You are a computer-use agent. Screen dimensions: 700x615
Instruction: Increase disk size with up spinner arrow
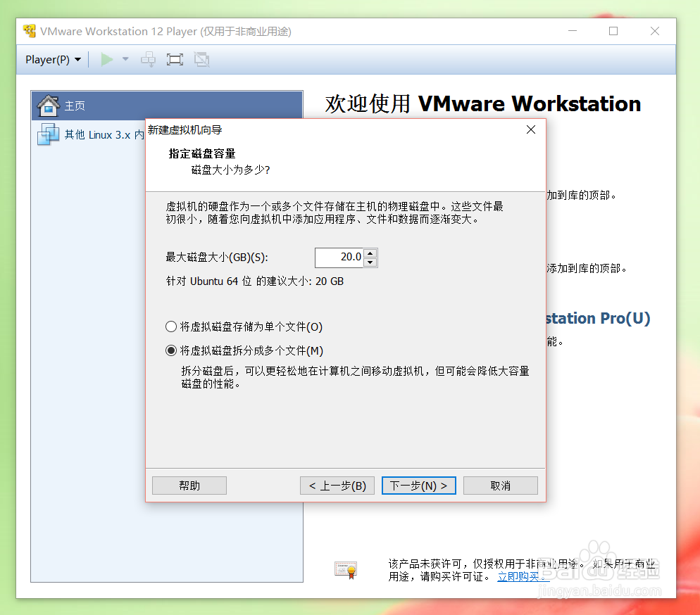click(370, 253)
